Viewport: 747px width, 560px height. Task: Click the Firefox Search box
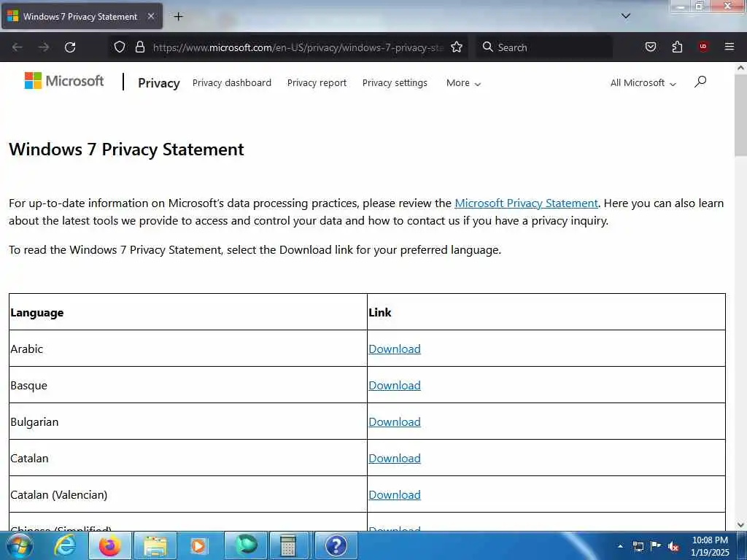(544, 47)
